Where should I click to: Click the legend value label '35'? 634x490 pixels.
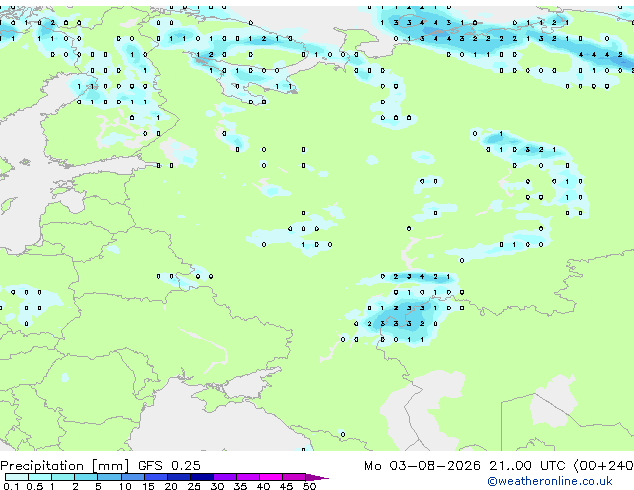click(x=240, y=486)
